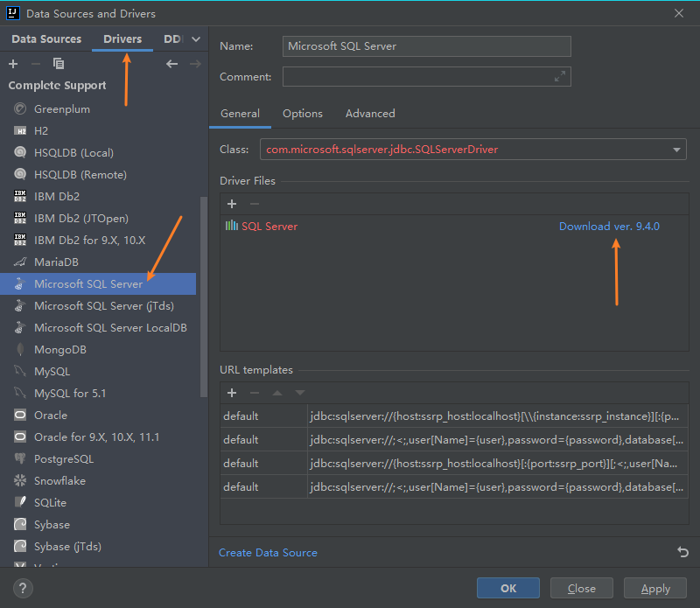Click the Create Data Source link
The height and width of the screenshot is (608, 700).
coord(268,552)
